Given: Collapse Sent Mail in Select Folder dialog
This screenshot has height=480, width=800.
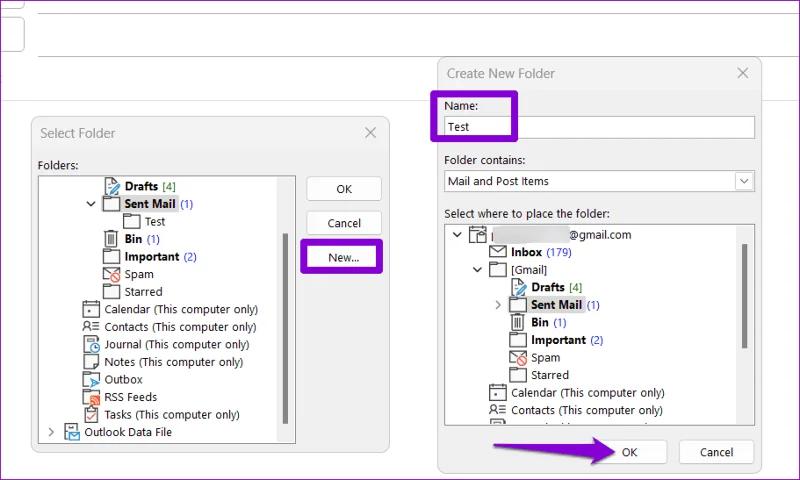Looking at the screenshot, I should [91, 204].
